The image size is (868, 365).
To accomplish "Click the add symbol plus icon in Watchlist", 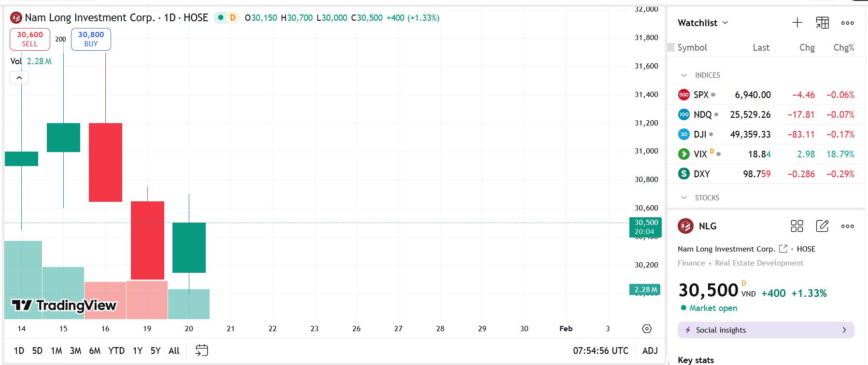I will click(x=797, y=23).
